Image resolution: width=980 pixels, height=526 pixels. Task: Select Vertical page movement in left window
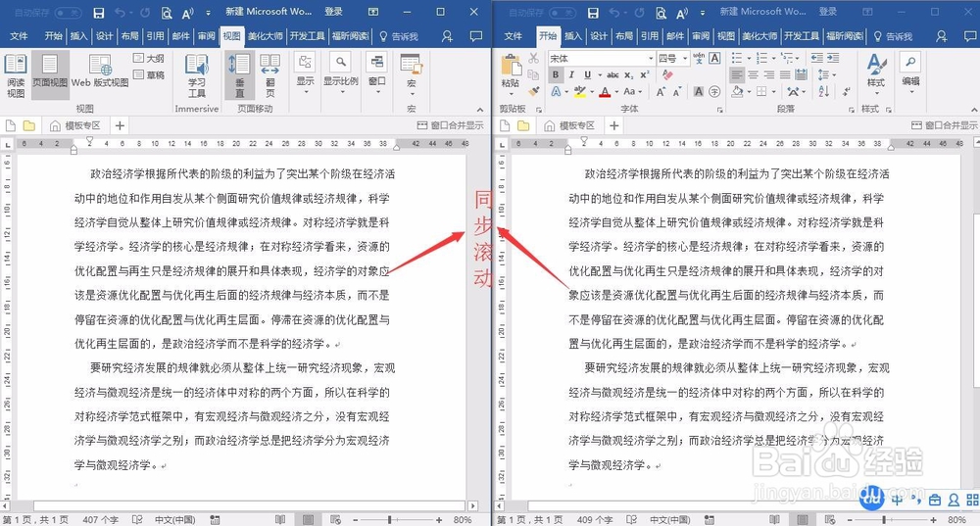(x=239, y=75)
